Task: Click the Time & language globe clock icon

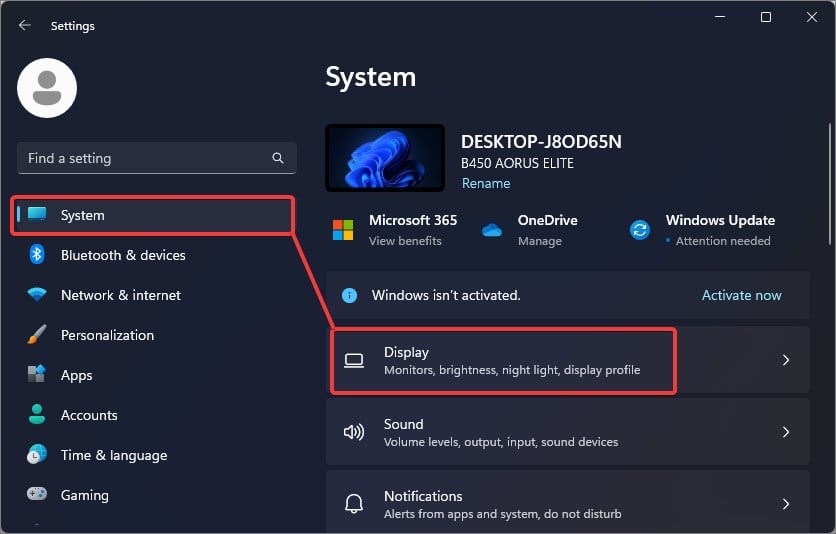Action: [x=37, y=454]
